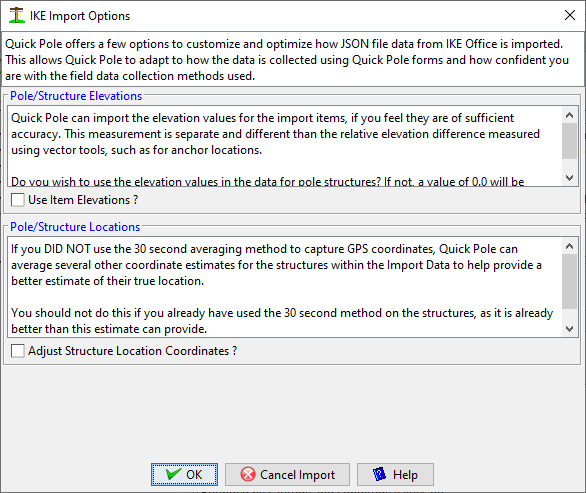Click the 'Adjust Structure Location Coordinates ?' label
Image resolution: width=586 pixels, height=493 pixels.
coord(132,351)
